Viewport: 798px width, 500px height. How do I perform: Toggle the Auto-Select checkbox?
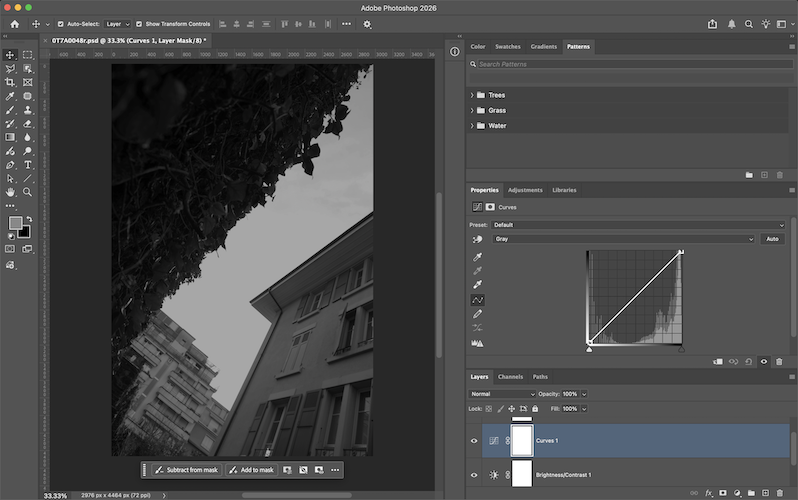[61, 24]
